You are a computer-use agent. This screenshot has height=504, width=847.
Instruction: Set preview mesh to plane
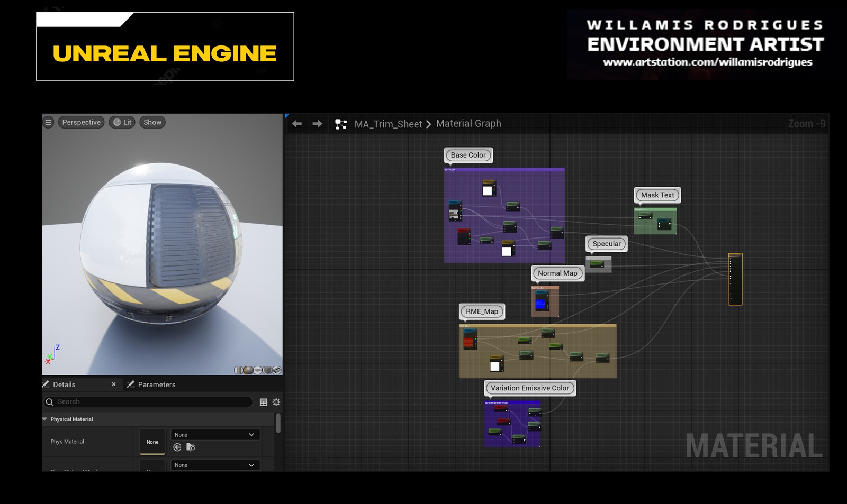point(258,370)
